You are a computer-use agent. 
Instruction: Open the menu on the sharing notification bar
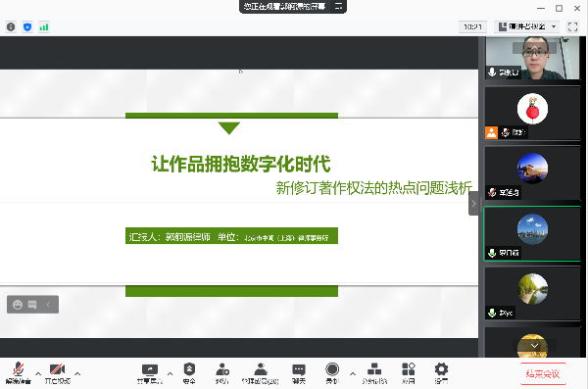click(339, 6)
